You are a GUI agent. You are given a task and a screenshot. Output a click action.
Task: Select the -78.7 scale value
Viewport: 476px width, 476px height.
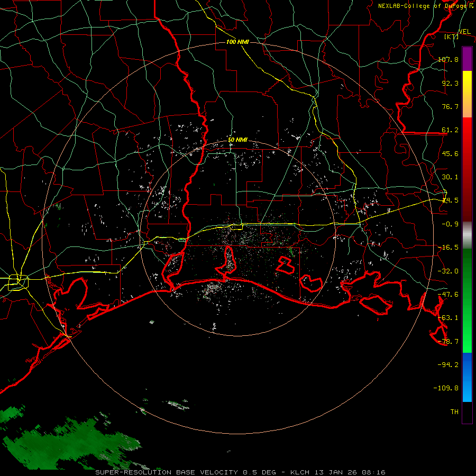tap(448, 342)
